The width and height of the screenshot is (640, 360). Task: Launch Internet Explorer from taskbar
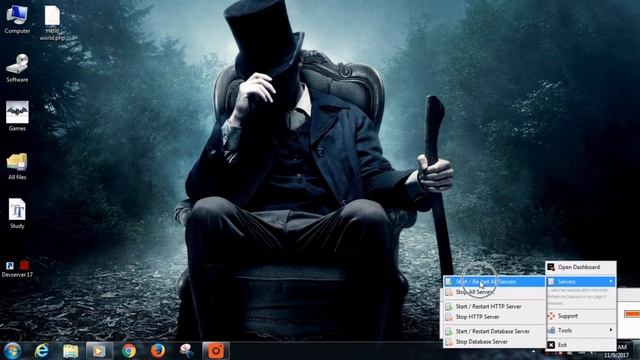41,351
